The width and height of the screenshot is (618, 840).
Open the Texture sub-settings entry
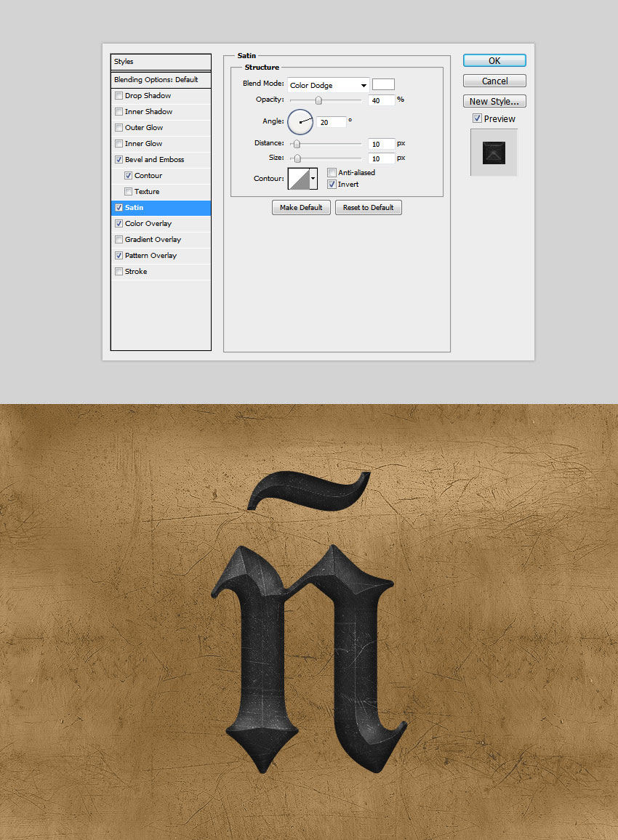pyautogui.click(x=147, y=192)
